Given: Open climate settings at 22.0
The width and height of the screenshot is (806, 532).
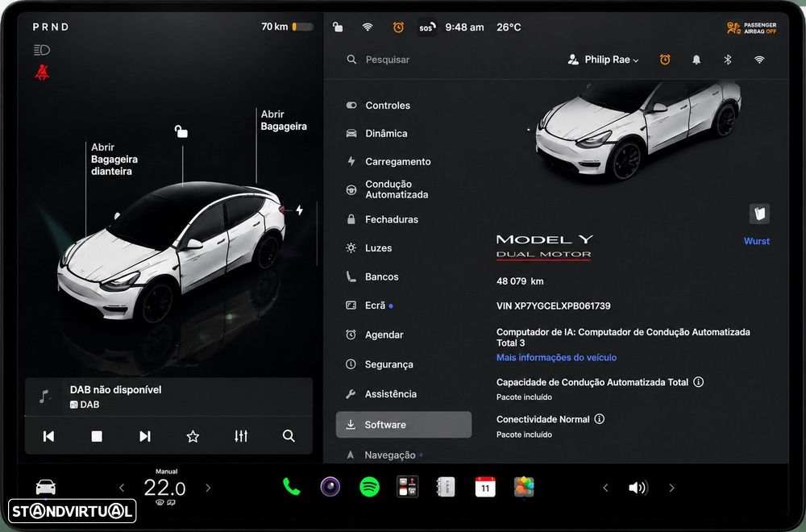Looking at the screenshot, I should (x=164, y=488).
